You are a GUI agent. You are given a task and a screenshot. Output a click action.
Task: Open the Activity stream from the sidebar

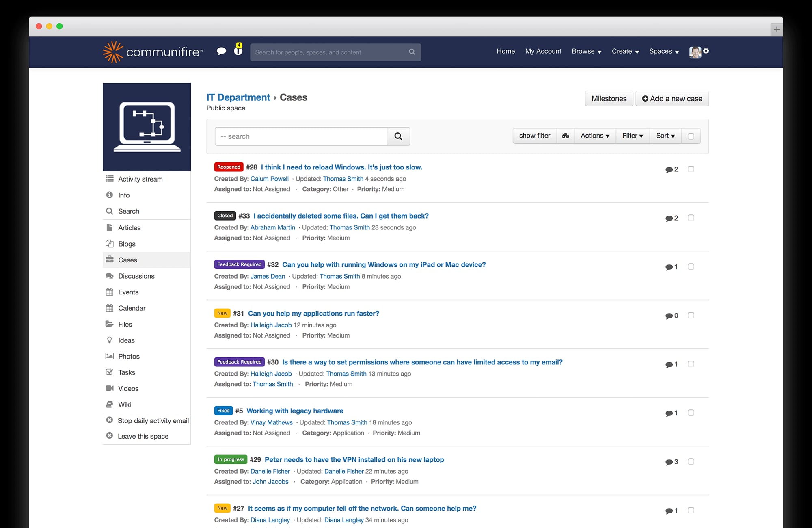pos(140,179)
